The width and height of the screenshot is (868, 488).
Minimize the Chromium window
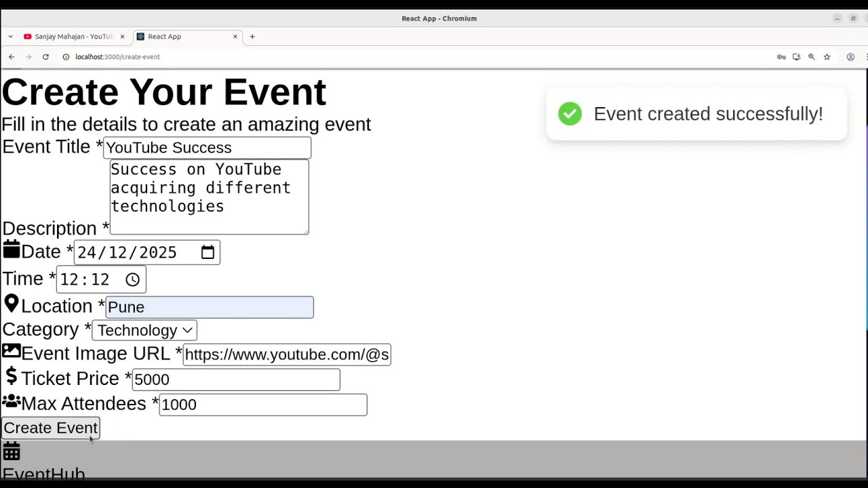(837, 18)
